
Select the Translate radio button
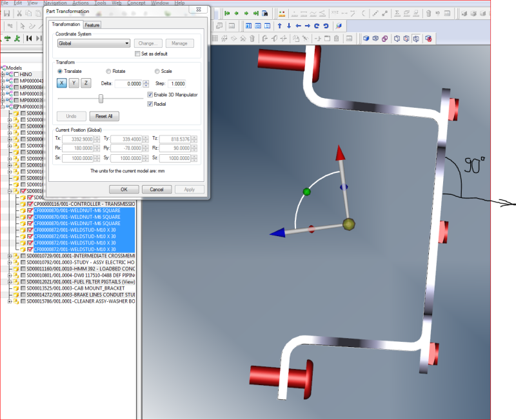pyautogui.click(x=60, y=71)
